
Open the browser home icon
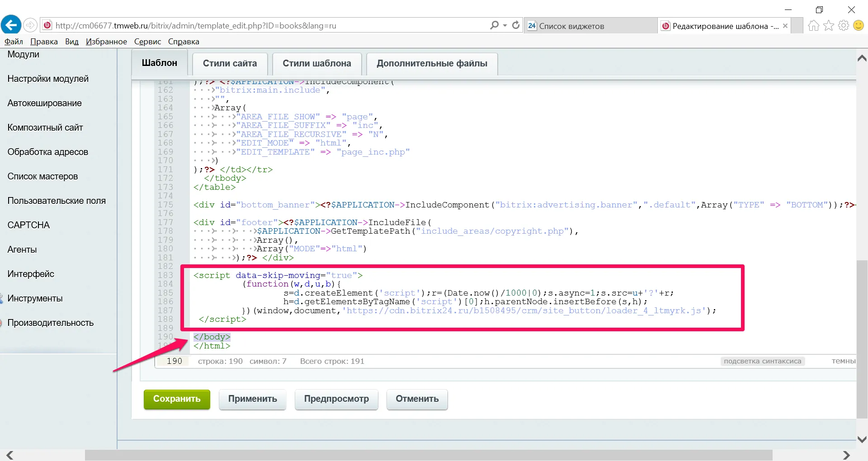(x=813, y=26)
